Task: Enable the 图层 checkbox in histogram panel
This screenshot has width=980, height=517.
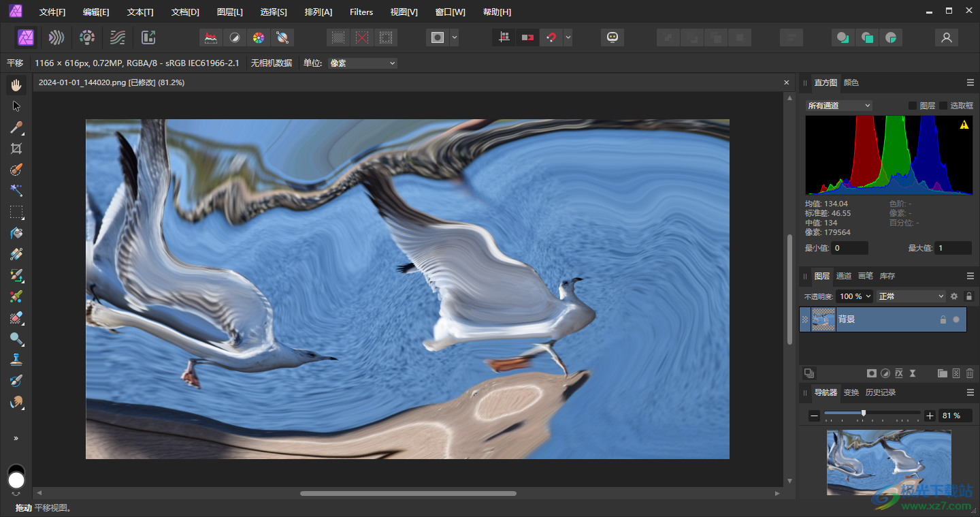Action: (913, 106)
